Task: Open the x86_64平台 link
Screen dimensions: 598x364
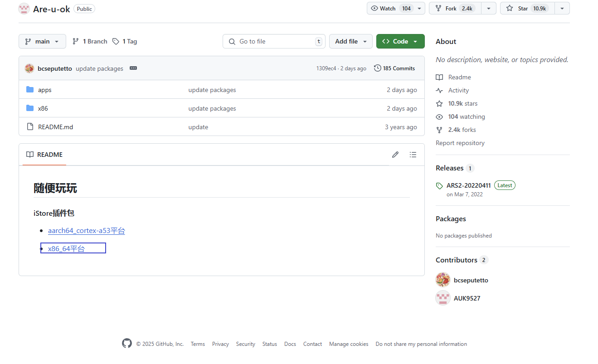Action: tap(66, 248)
